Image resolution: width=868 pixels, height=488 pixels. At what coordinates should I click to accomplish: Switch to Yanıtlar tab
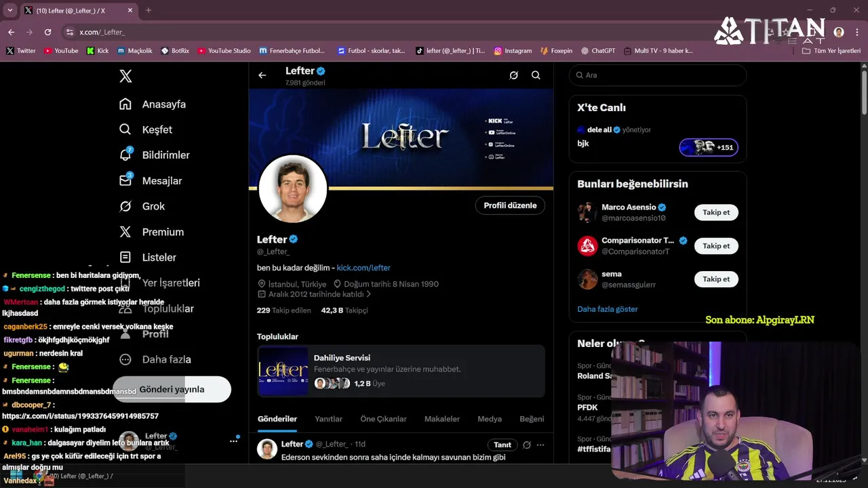pos(328,419)
